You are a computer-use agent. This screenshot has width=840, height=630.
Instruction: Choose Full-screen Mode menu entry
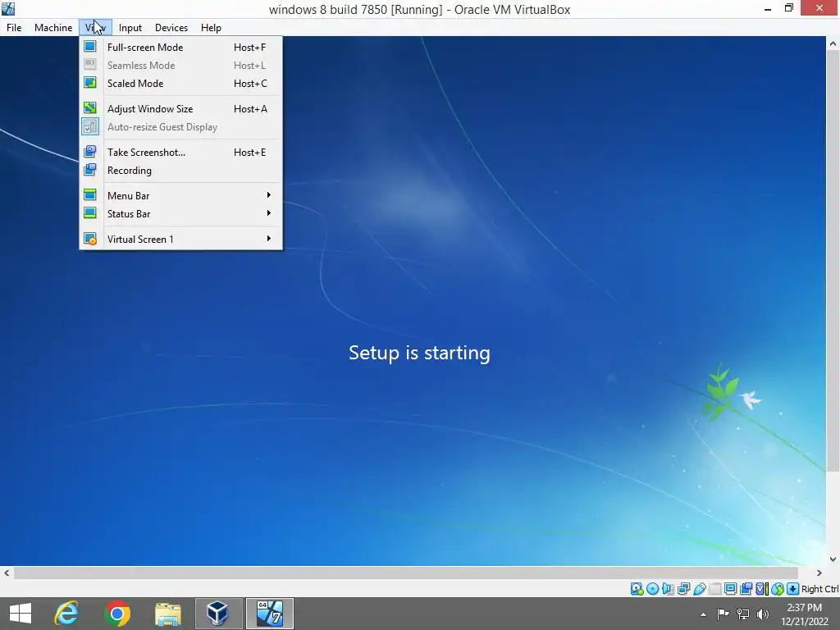181,47
